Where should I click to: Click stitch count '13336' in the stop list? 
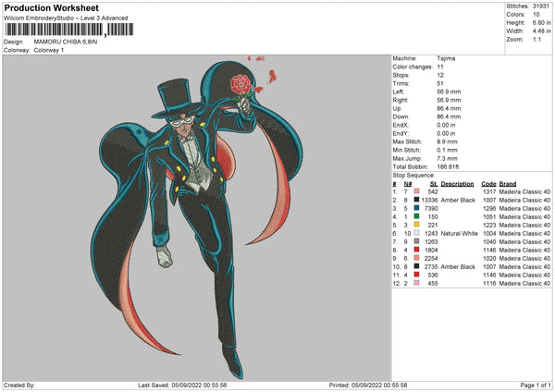pyautogui.click(x=429, y=201)
